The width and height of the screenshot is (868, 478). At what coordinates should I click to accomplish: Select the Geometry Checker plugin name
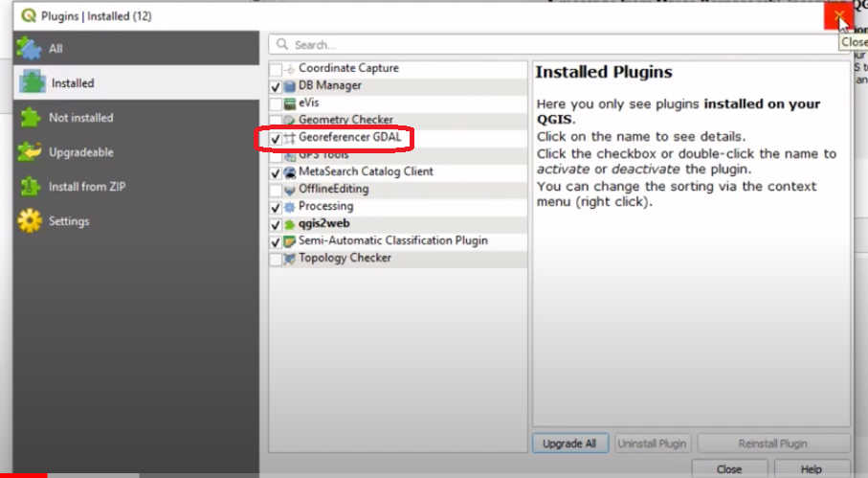346,119
